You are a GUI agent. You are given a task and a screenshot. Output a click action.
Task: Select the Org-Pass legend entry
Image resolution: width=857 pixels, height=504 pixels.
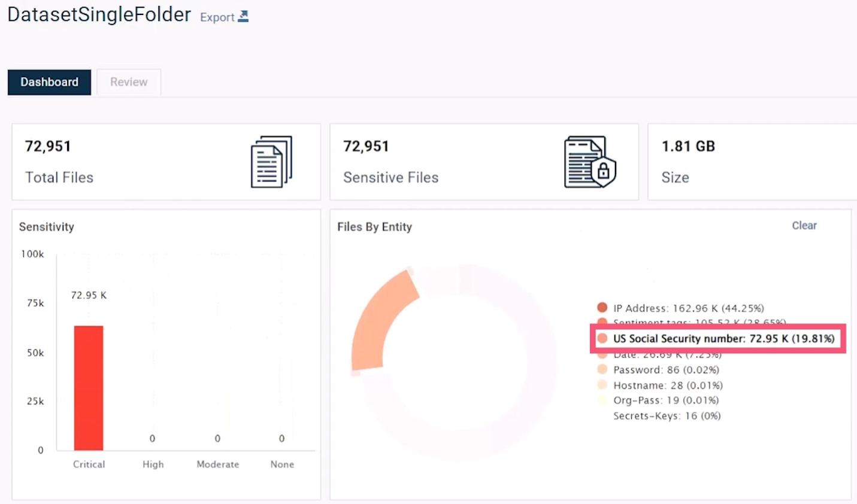[665, 400]
